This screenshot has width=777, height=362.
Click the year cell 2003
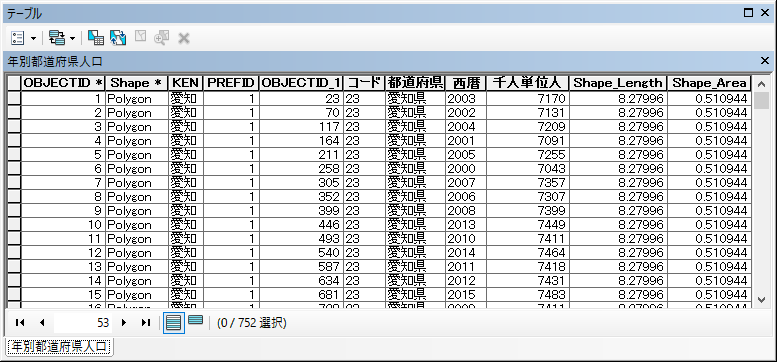(465, 99)
